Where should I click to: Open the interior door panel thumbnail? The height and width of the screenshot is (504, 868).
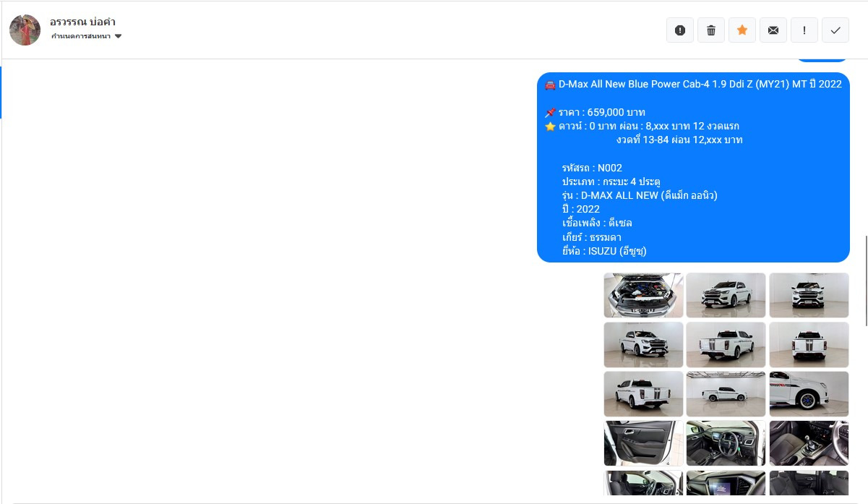coord(643,443)
